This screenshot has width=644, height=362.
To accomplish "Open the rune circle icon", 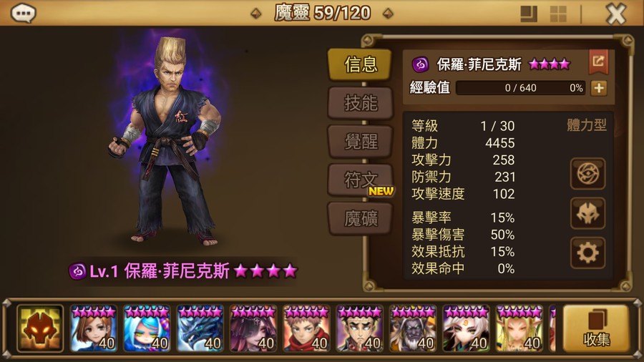I will [x=587, y=174].
